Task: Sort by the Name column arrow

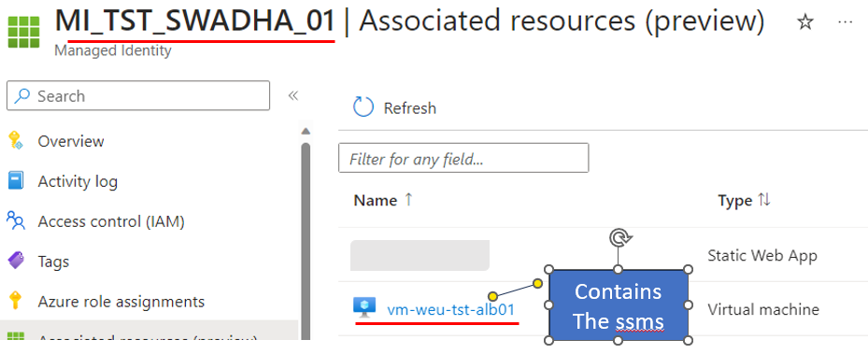Action: [408, 200]
